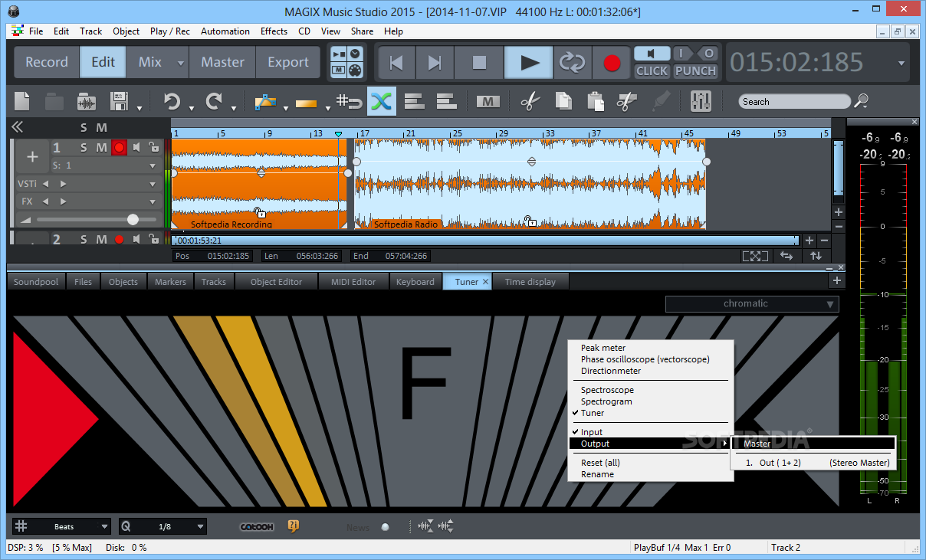Click the paste clipboard icon
Image resolution: width=926 pixels, height=560 pixels.
click(x=594, y=101)
